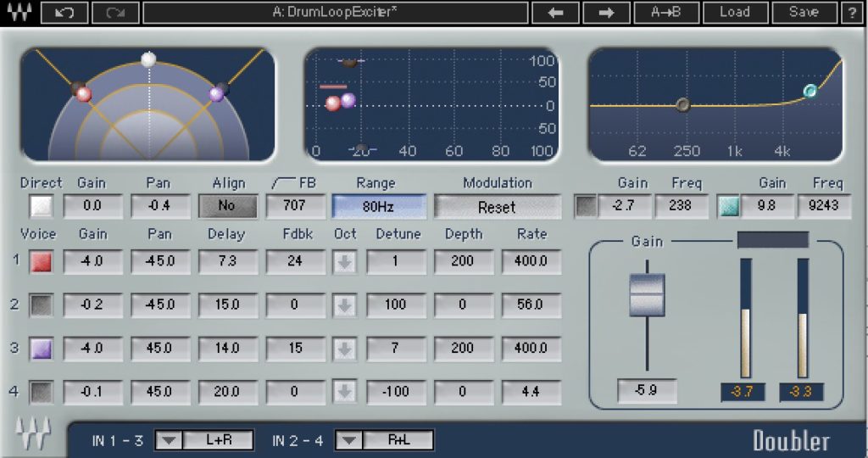Click the low EQ Gain -2.7 field
Screen dimensions: 868x458
pyautogui.click(x=625, y=206)
